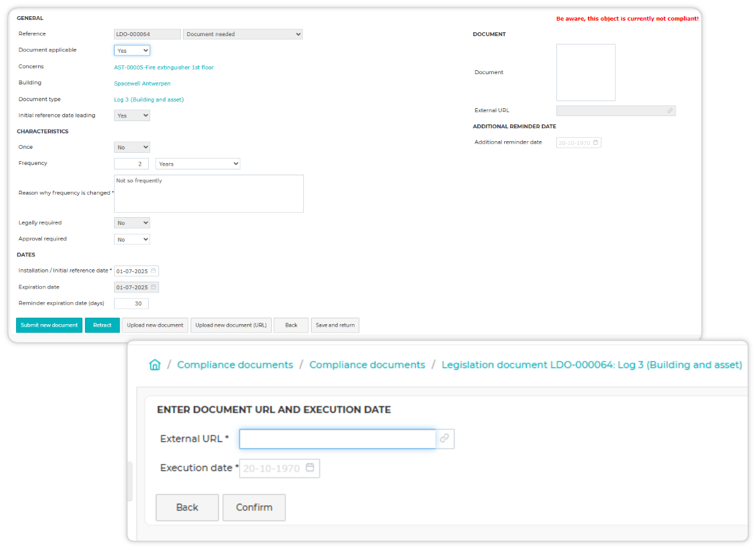
Task: Click the Document preview box
Action: tap(586, 72)
